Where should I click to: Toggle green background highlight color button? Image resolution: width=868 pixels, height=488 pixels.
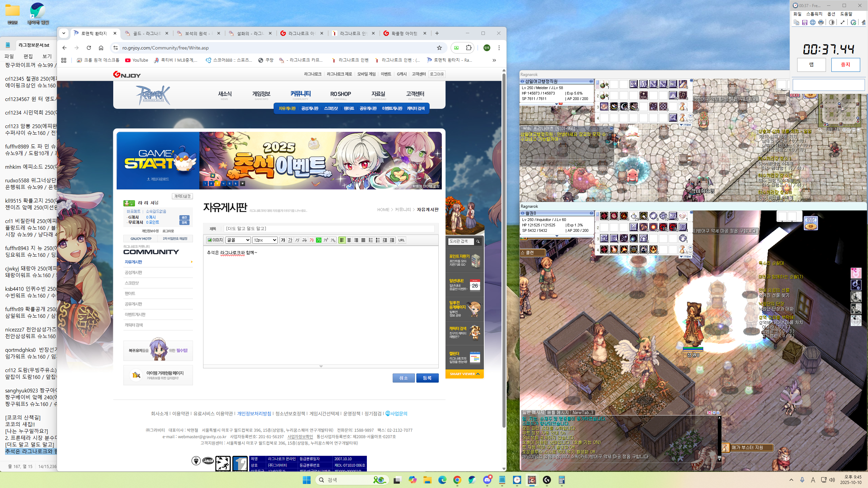click(x=319, y=240)
